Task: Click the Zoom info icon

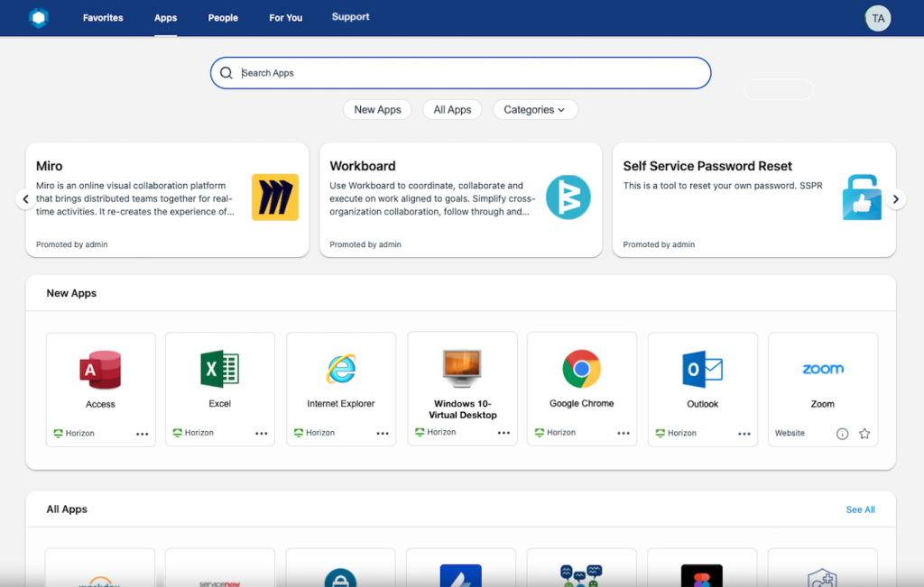Action: coord(843,434)
